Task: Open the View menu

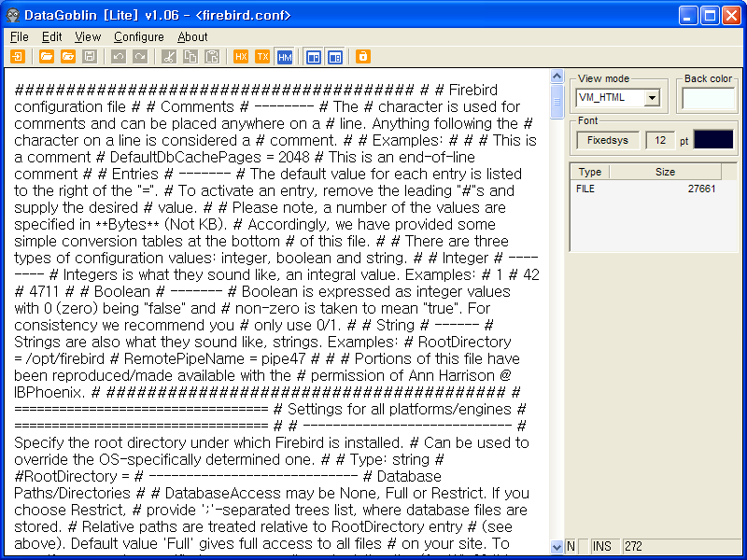Action: pos(88,36)
